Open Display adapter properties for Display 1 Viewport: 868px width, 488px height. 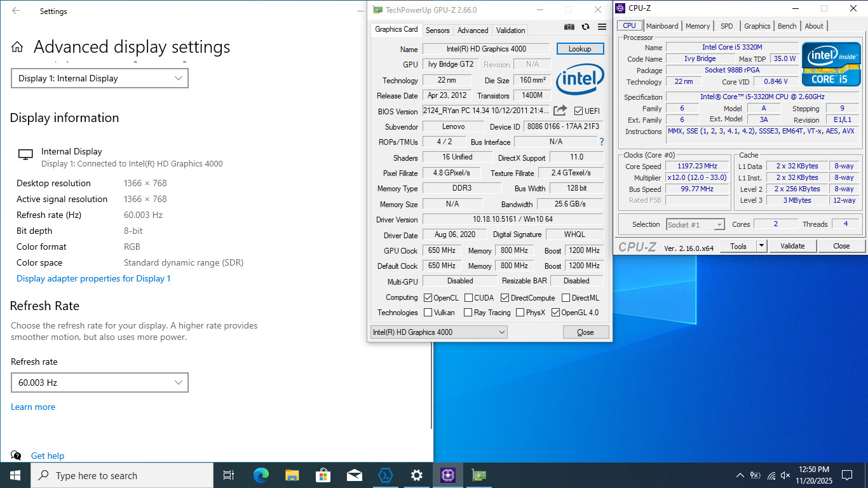[x=93, y=278]
